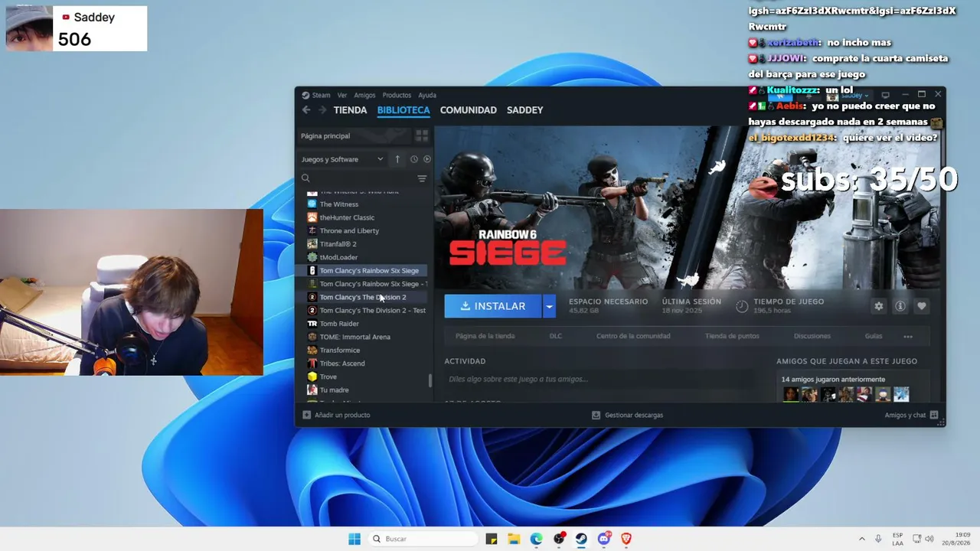Open the Productos menu
The height and width of the screenshot is (551, 980).
coord(397,96)
